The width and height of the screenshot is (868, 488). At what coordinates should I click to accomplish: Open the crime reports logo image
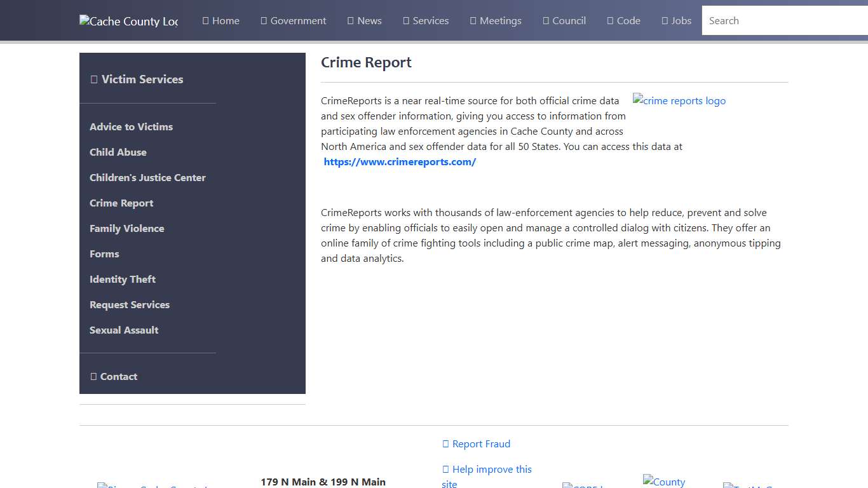point(679,100)
